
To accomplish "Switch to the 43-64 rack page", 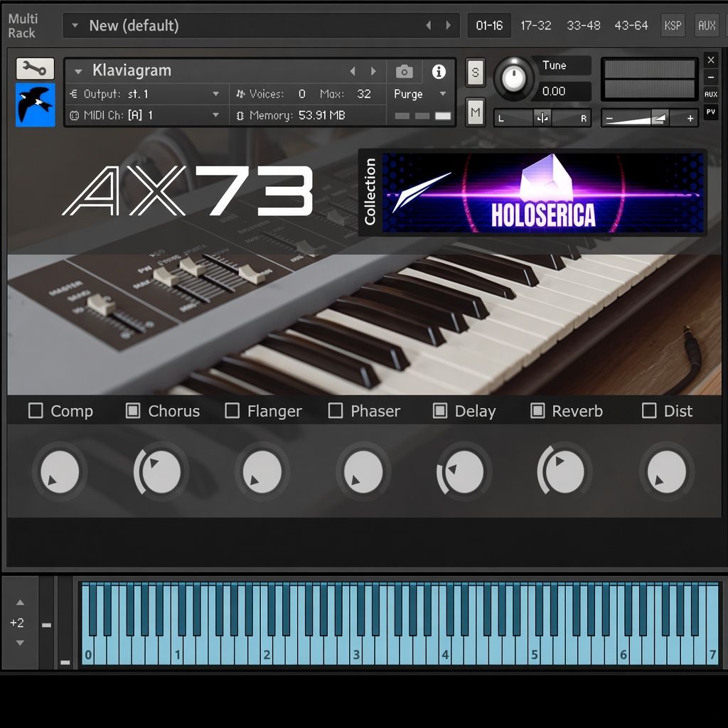I will [x=631, y=25].
